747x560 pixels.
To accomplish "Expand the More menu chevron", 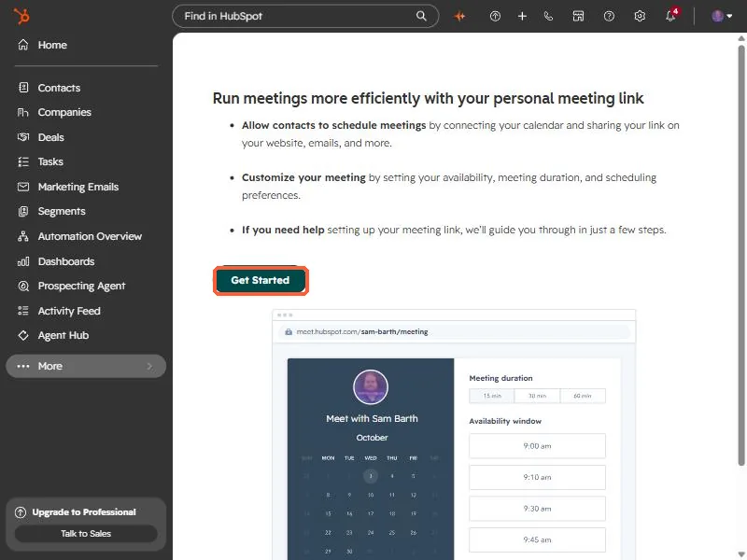I will (x=149, y=366).
